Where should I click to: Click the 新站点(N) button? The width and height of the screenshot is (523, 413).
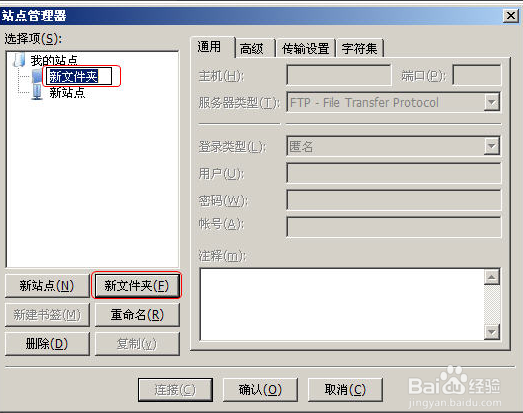47,286
